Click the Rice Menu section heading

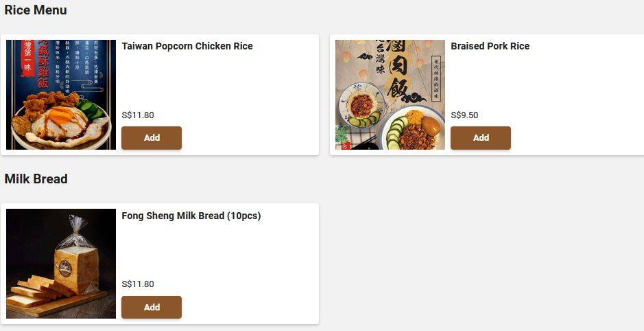tap(36, 10)
